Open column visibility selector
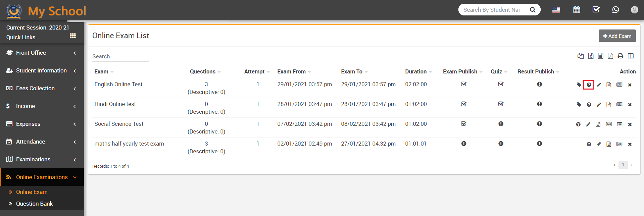 pyautogui.click(x=631, y=56)
